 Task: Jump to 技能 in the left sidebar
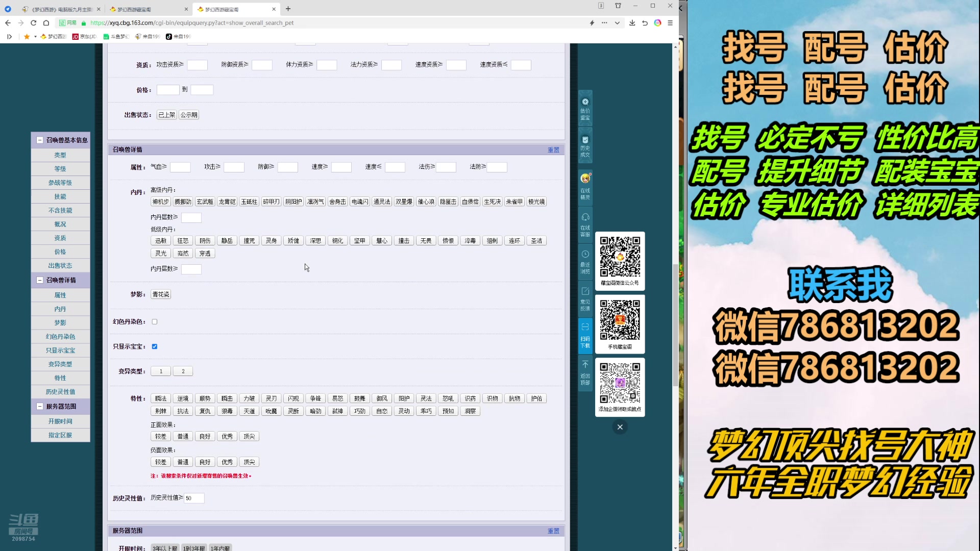click(x=60, y=196)
